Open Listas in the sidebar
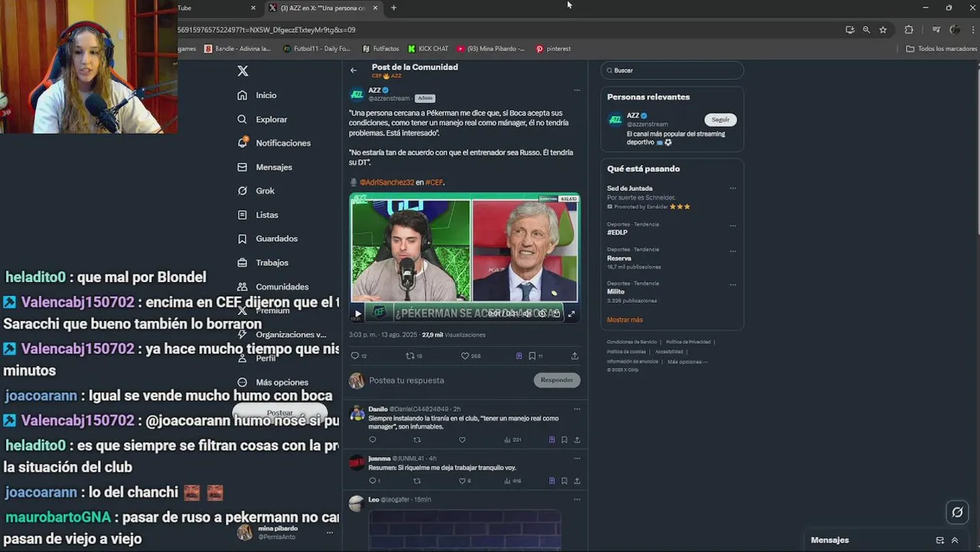This screenshot has width=980, height=552. pos(258,215)
